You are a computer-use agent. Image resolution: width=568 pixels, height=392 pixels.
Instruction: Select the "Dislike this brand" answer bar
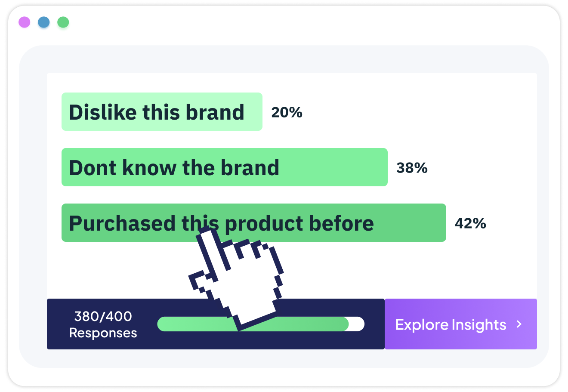161,112
